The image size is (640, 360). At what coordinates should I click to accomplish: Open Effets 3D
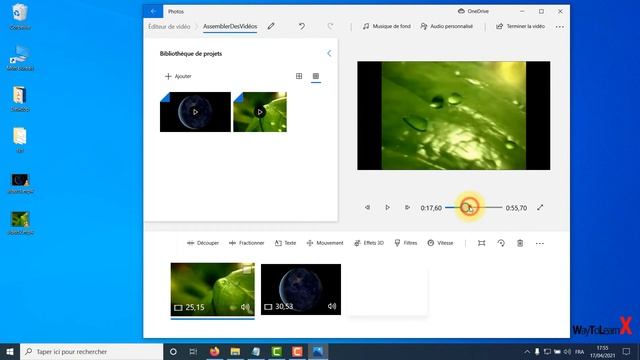369,243
